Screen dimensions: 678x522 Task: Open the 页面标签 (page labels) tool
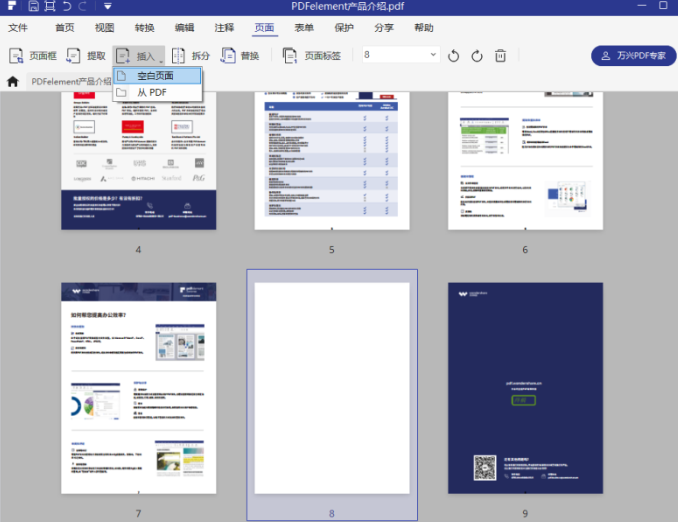(x=312, y=56)
